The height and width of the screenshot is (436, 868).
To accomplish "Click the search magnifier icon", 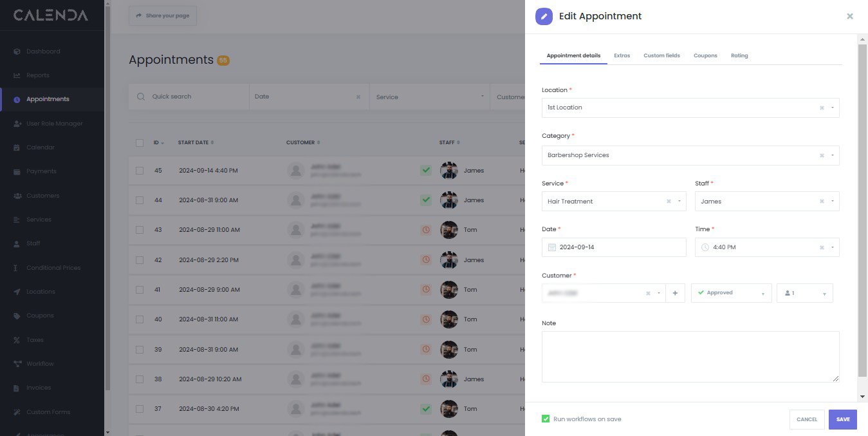I will point(141,97).
